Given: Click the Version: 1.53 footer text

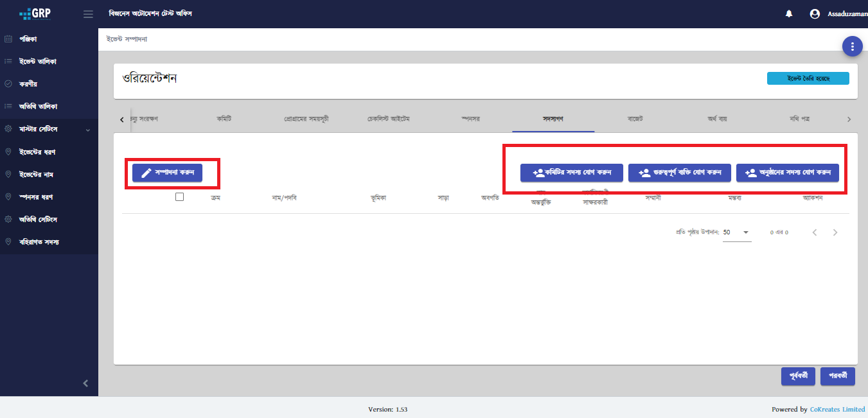Looking at the screenshot, I should click(x=388, y=410).
